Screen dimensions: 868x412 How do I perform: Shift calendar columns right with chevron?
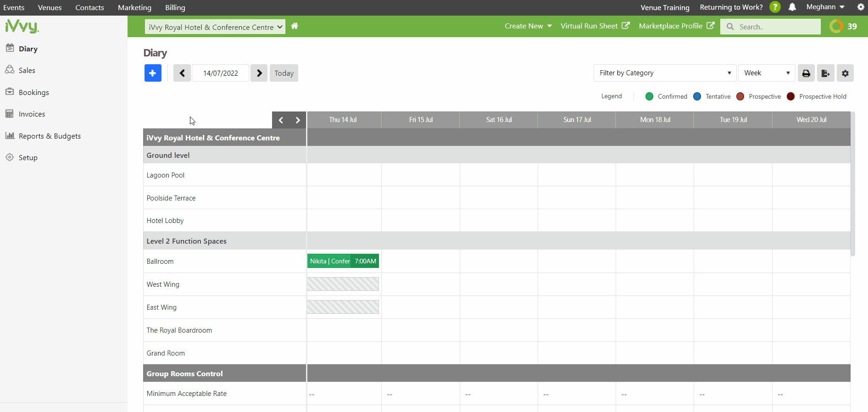click(x=297, y=120)
